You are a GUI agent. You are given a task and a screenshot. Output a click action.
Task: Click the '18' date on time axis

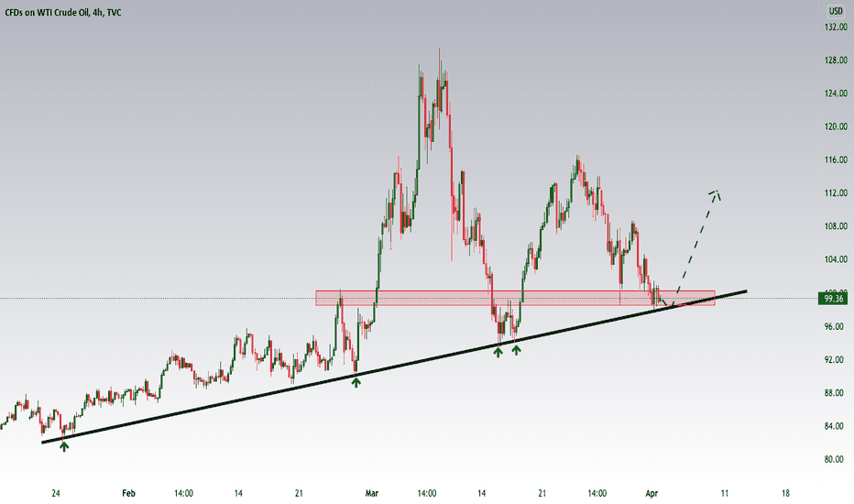[x=785, y=493]
